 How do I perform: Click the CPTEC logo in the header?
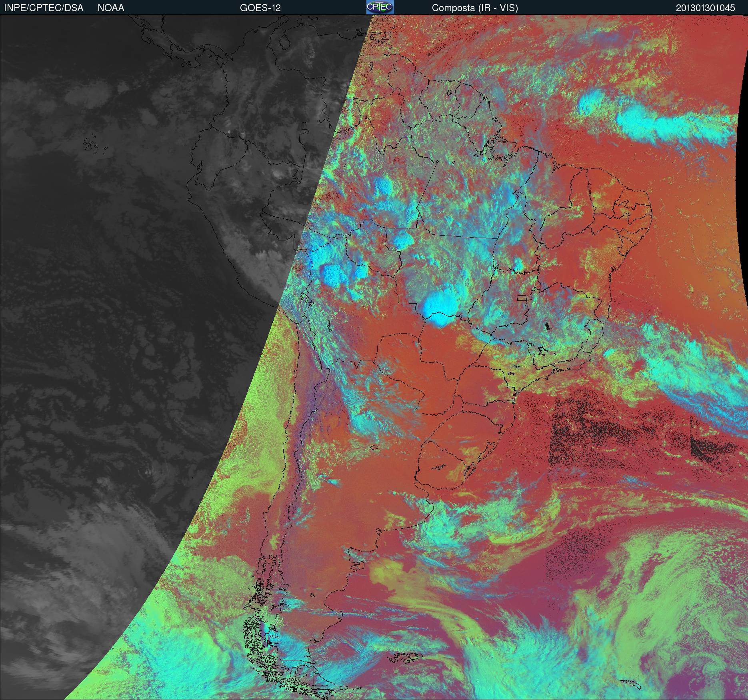380,7
